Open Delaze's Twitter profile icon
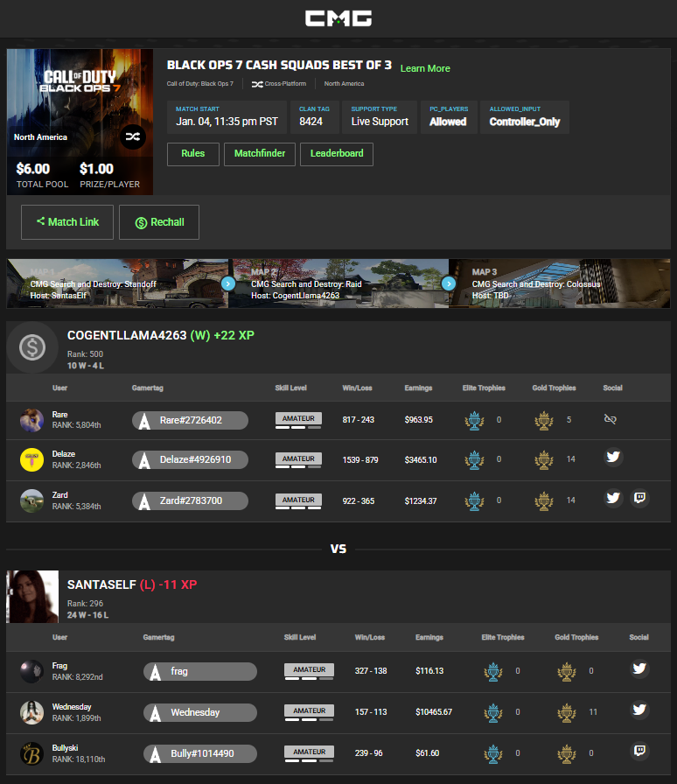 [x=613, y=457]
